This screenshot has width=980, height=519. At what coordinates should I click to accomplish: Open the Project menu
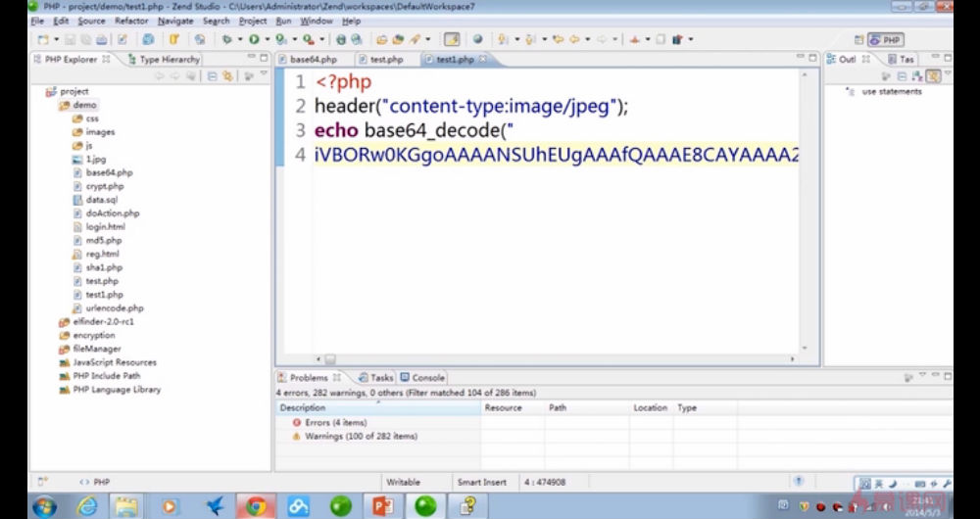(253, 22)
